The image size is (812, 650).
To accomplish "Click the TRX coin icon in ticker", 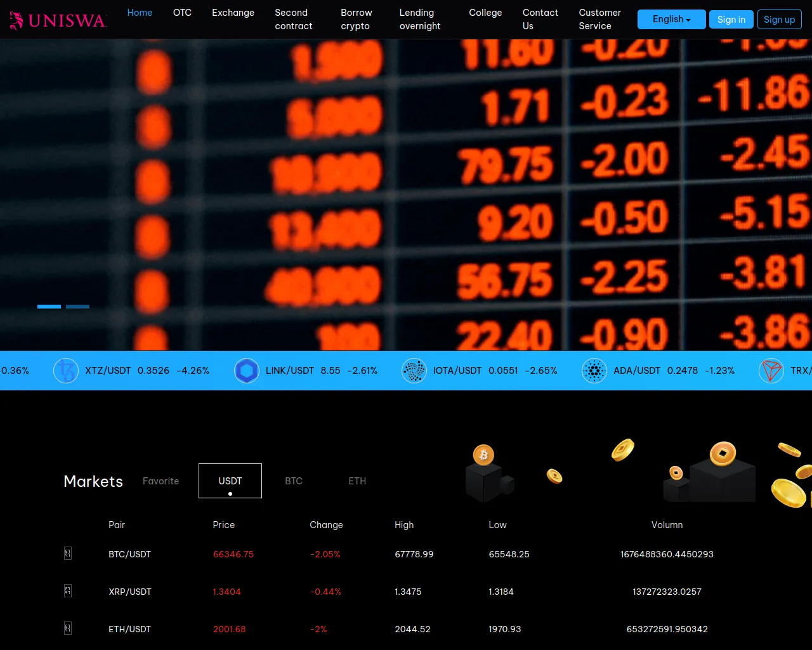I will pos(771,371).
